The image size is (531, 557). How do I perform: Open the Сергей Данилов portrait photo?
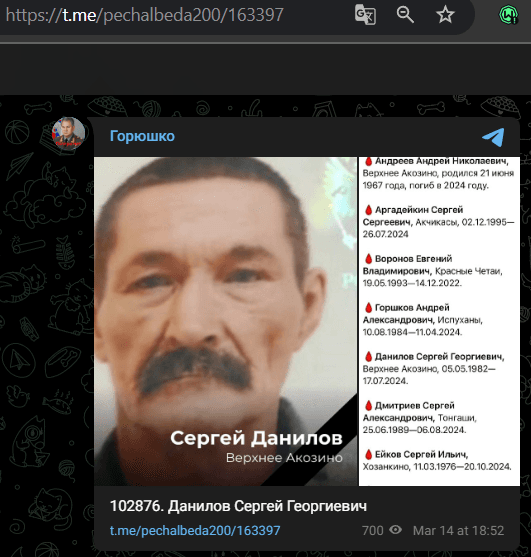point(226,321)
